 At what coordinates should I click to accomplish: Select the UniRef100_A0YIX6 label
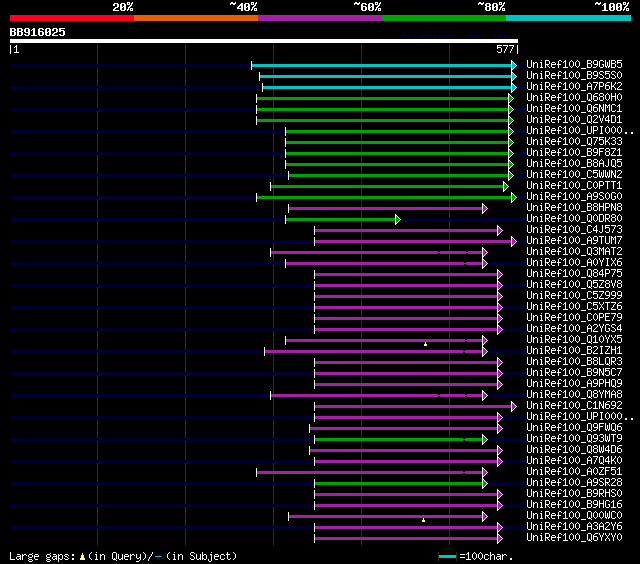(574, 262)
